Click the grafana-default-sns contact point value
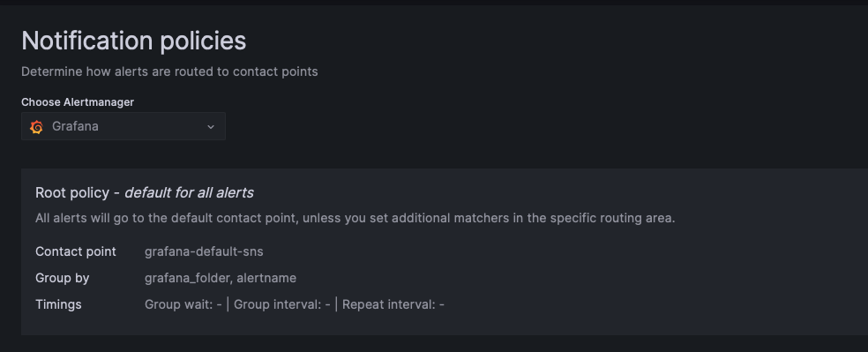 pyautogui.click(x=204, y=251)
